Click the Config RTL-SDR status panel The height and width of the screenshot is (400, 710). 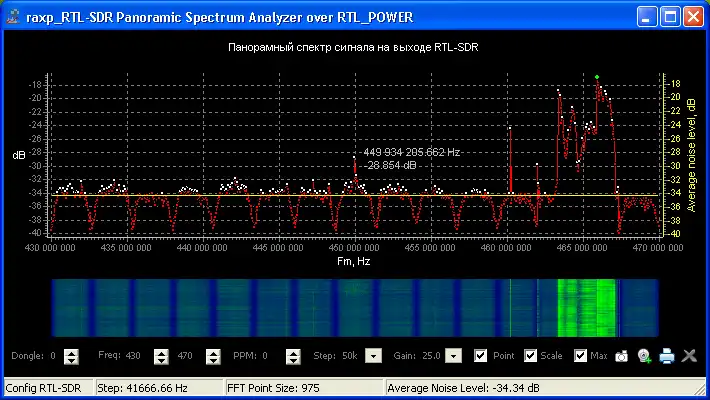49,388
